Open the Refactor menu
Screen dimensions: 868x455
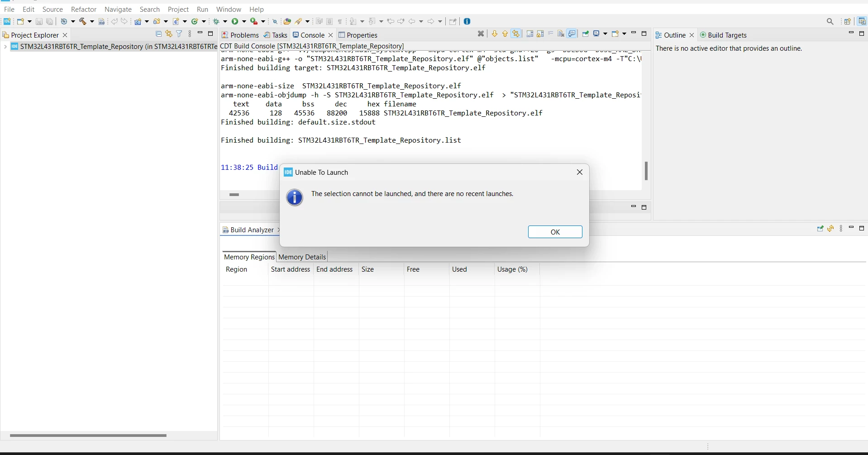point(84,9)
